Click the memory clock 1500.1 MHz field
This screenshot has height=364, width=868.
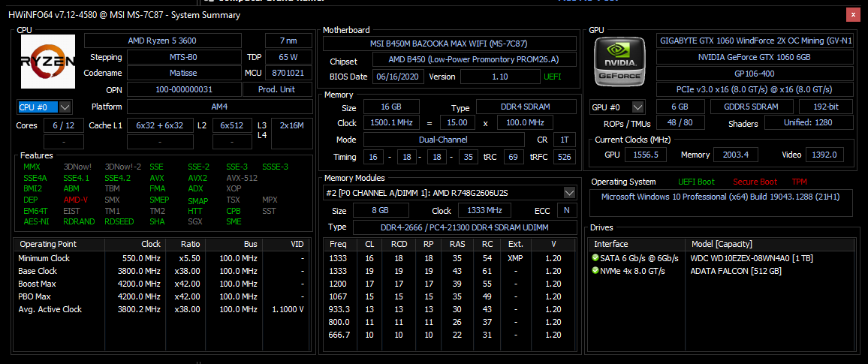pyautogui.click(x=391, y=123)
